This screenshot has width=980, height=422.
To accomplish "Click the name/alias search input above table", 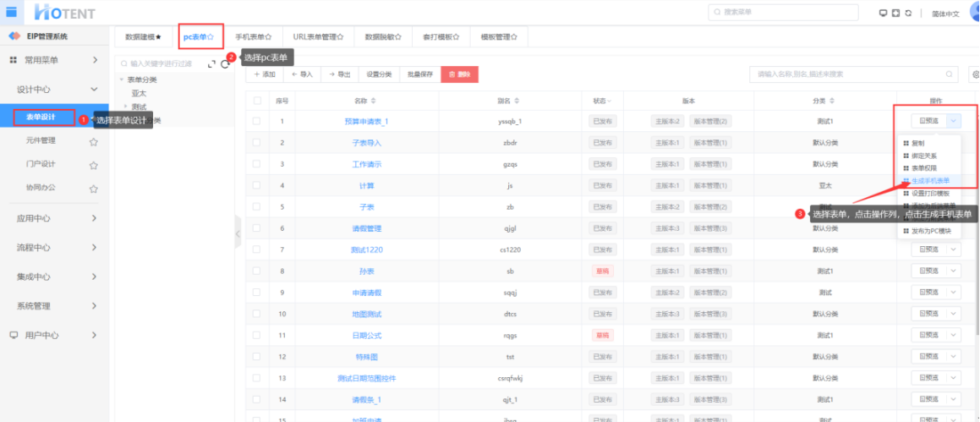I will [854, 74].
